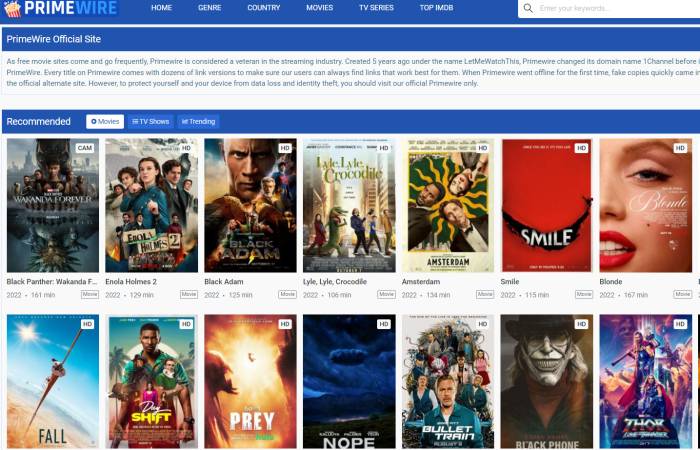Click the Movie tag under Black Adam

(x=288, y=295)
